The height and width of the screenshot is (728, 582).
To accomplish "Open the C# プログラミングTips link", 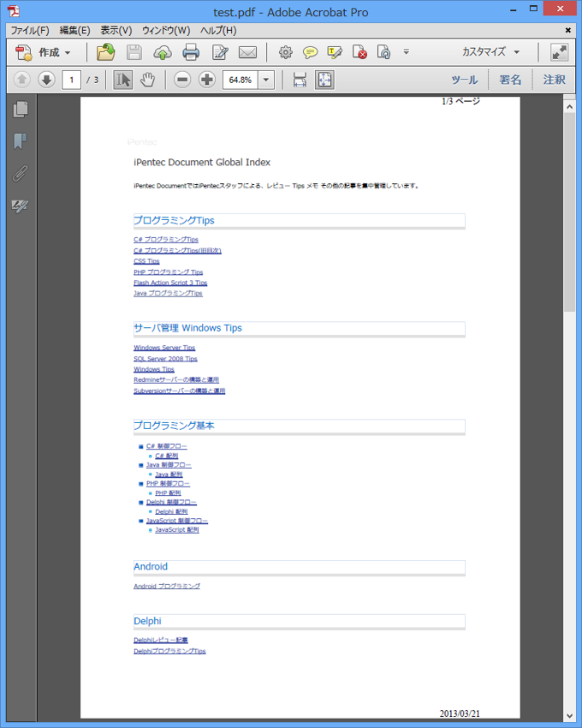I will [x=166, y=240].
